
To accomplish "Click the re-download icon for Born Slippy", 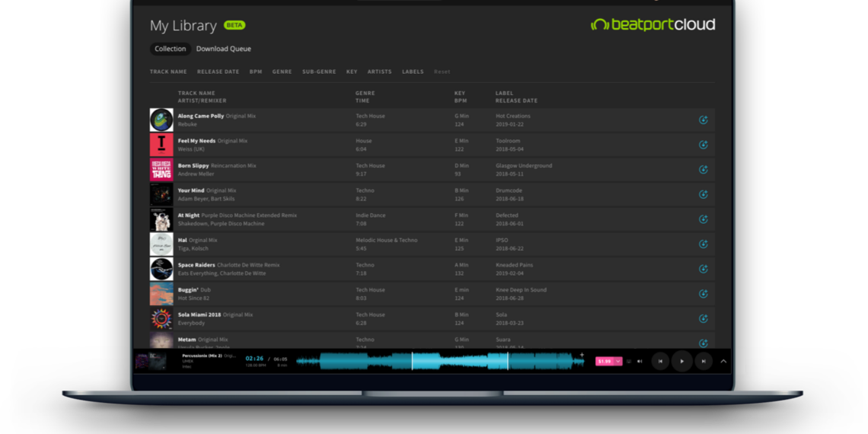I will coord(703,170).
